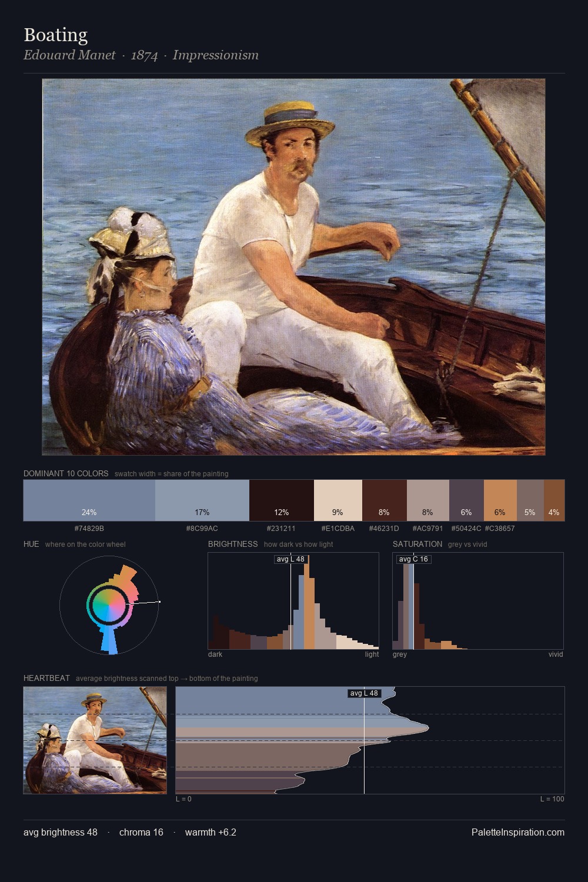
Task: Click the saturation histogram chart
Action: click(478, 601)
